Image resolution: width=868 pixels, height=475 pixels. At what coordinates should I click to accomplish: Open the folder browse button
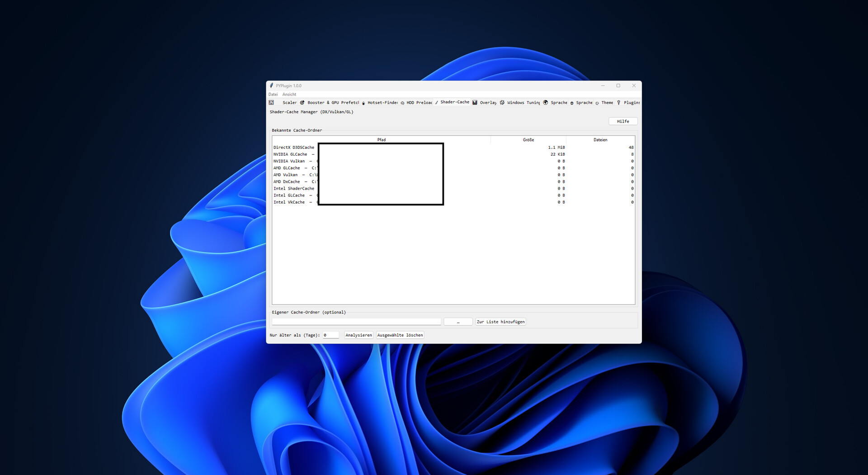pos(458,321)
